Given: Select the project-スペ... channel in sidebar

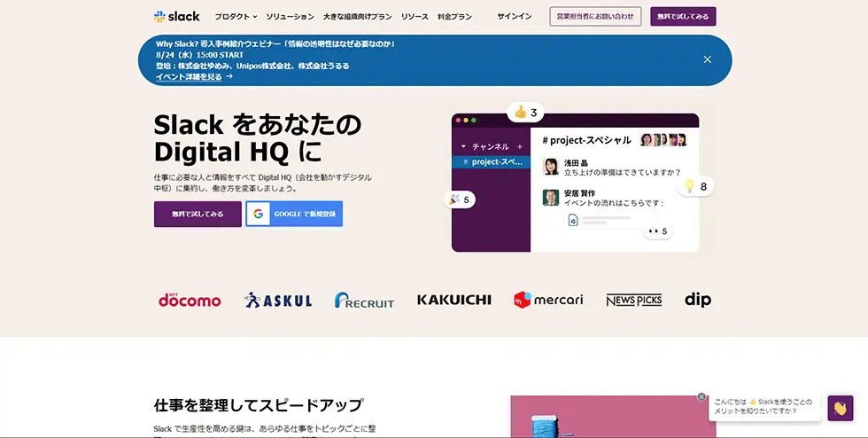Looking at the screenshot, I should click(x=491, y=162).
